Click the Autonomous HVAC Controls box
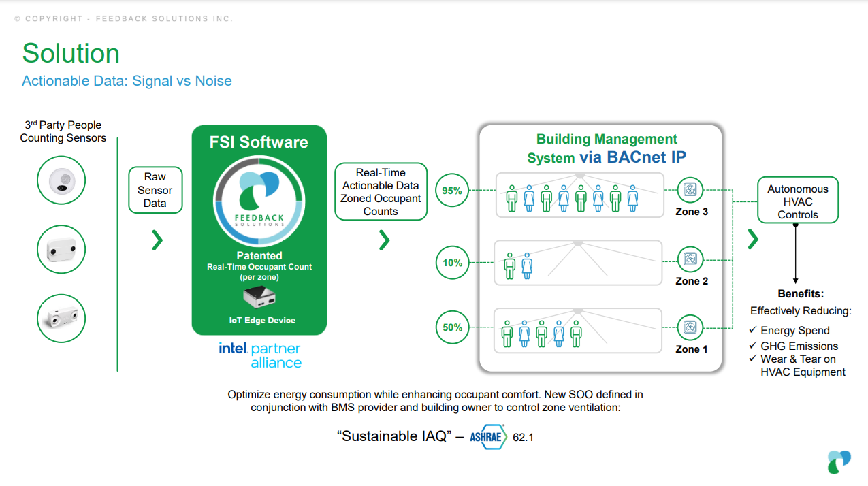Screen dimensions: 868x486 (x=798, y=200)
